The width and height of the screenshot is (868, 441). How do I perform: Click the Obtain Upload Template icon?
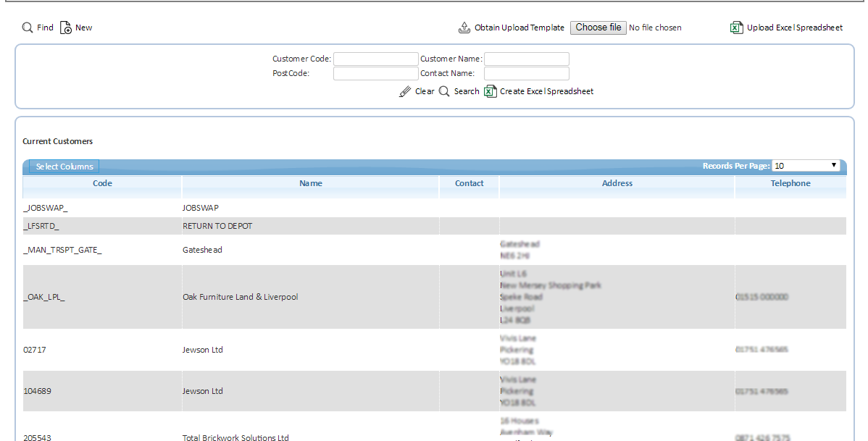click(464, 28)
